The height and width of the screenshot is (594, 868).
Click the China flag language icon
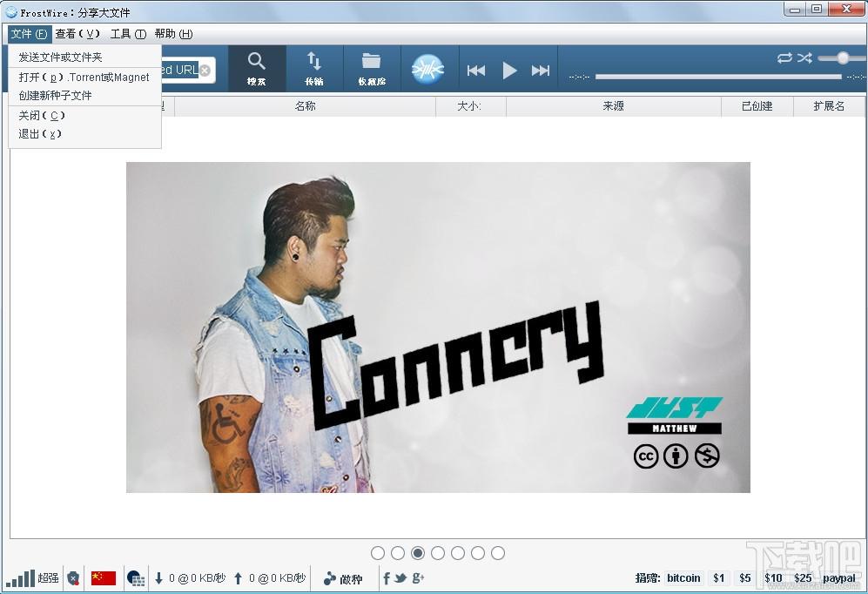[104, 578]
